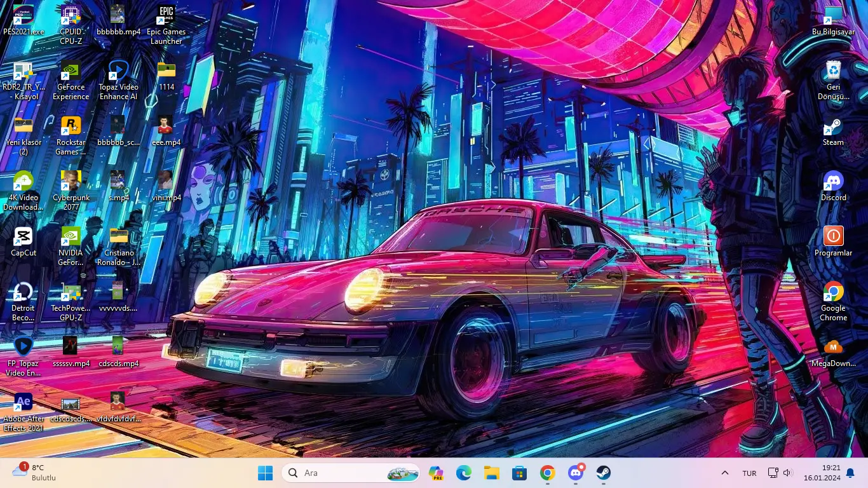The width and height of the screenshot is (868, 488).
Task: Open GeForce Experience desktop icon
Action: 71,80
